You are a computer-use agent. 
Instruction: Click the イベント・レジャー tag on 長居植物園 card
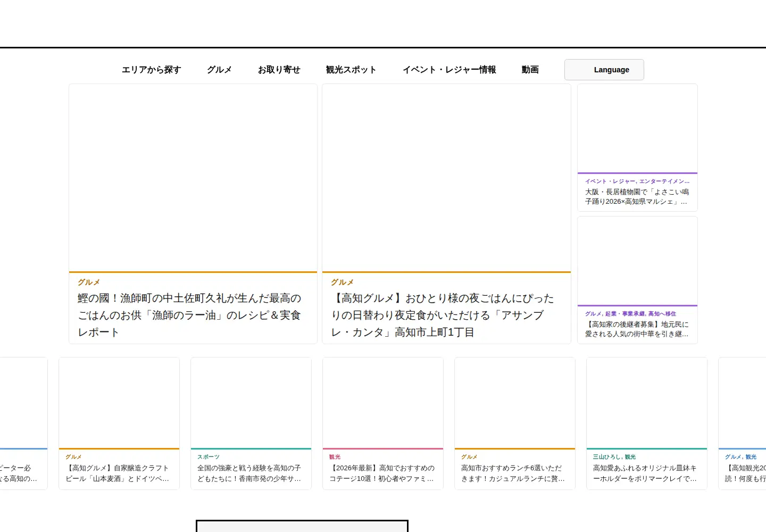pyautogui.click(x=610, y=181)
